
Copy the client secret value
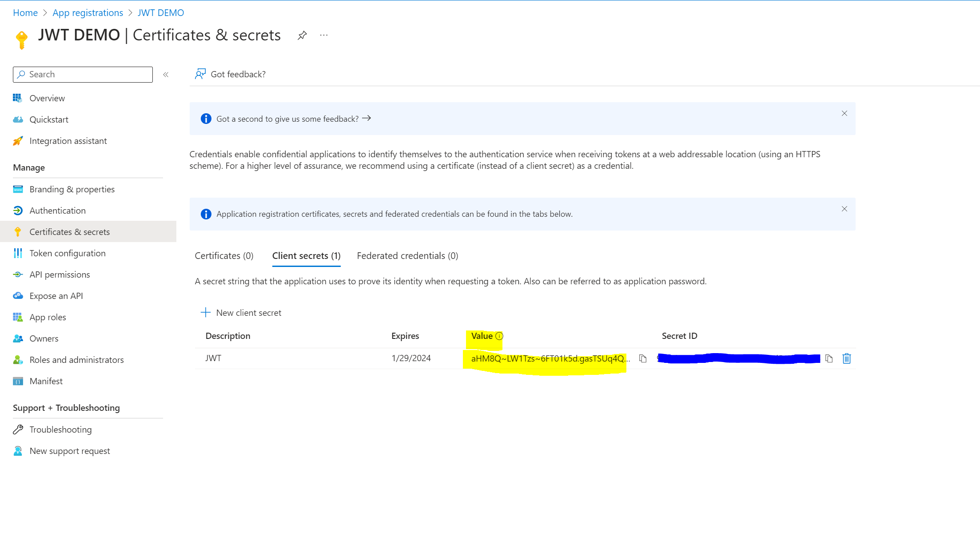(643, 358)
